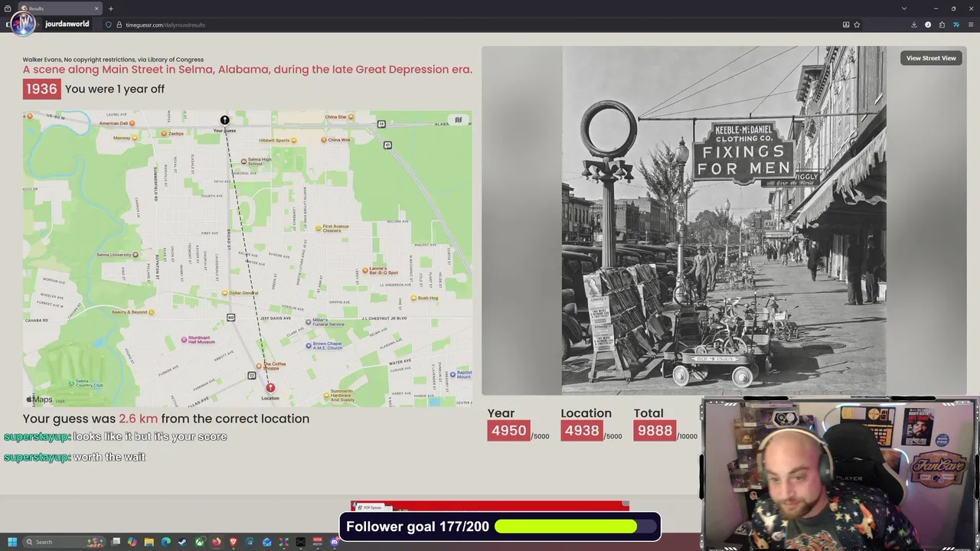980x551 pixels.
Task: Click chat message 'worth the wait'
Action: [109, 457]
